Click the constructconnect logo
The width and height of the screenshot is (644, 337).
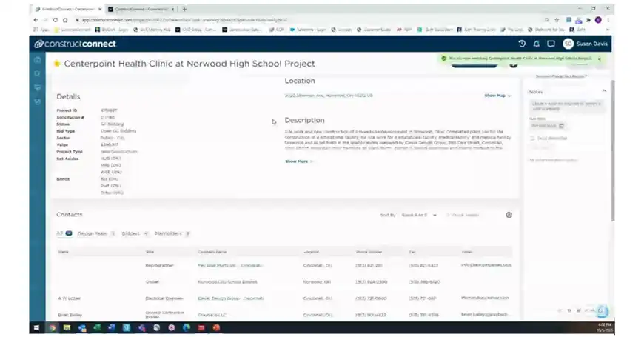[71, 44]
